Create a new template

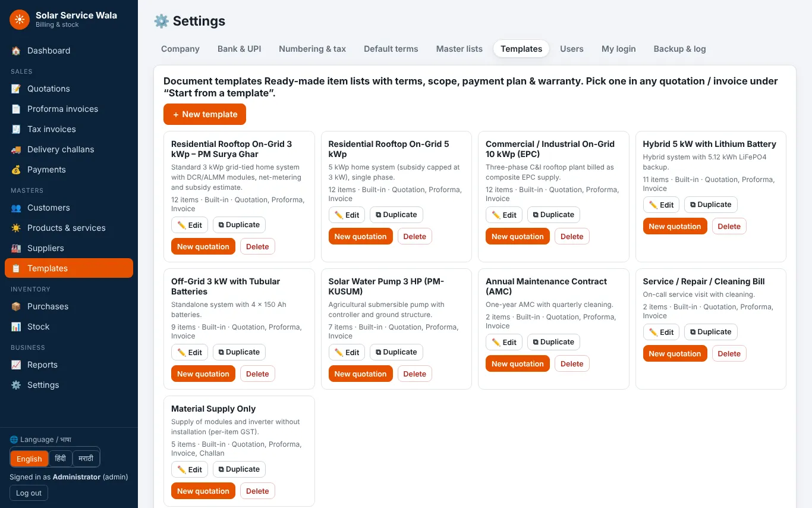(x=204, y=114)
